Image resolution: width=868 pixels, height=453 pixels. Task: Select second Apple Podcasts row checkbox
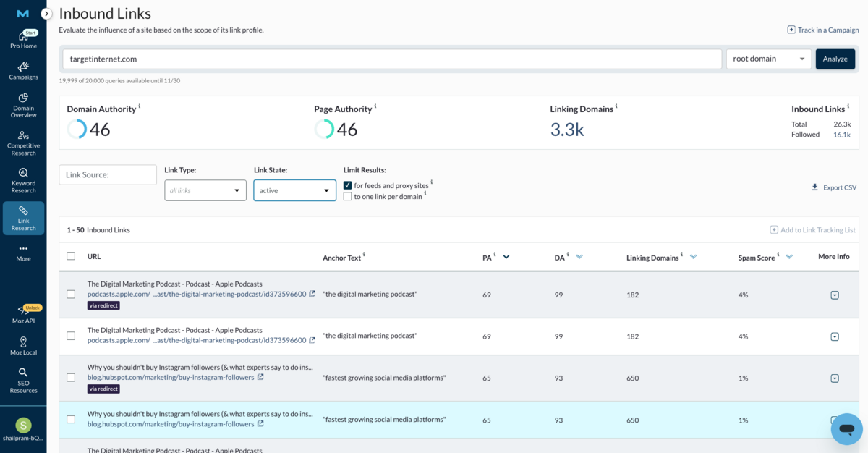pos(71,336)
